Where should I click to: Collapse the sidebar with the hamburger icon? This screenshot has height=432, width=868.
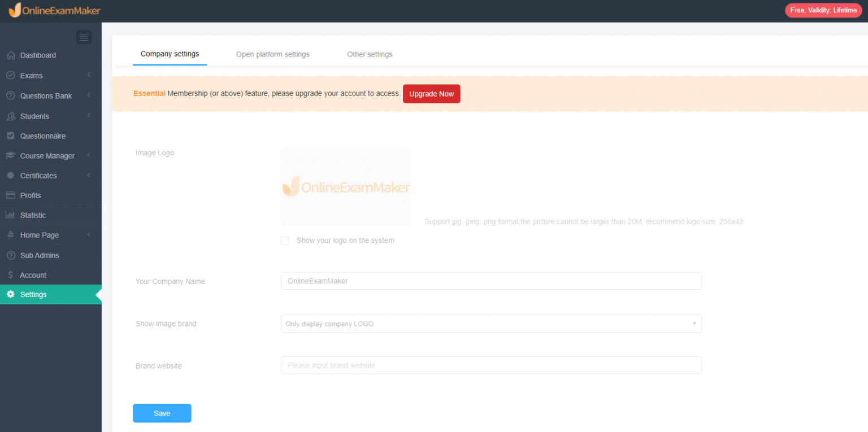pyautogui.click(x=84, y=37)
